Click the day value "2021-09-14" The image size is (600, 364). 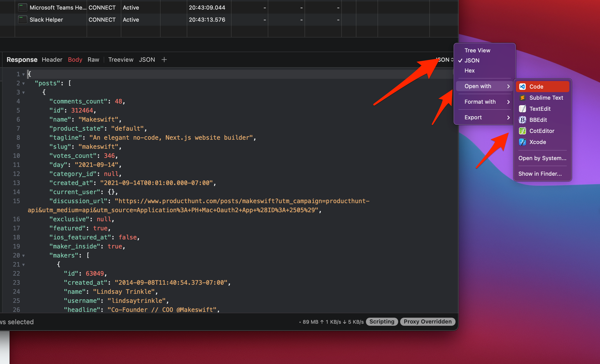coord(97,165)
